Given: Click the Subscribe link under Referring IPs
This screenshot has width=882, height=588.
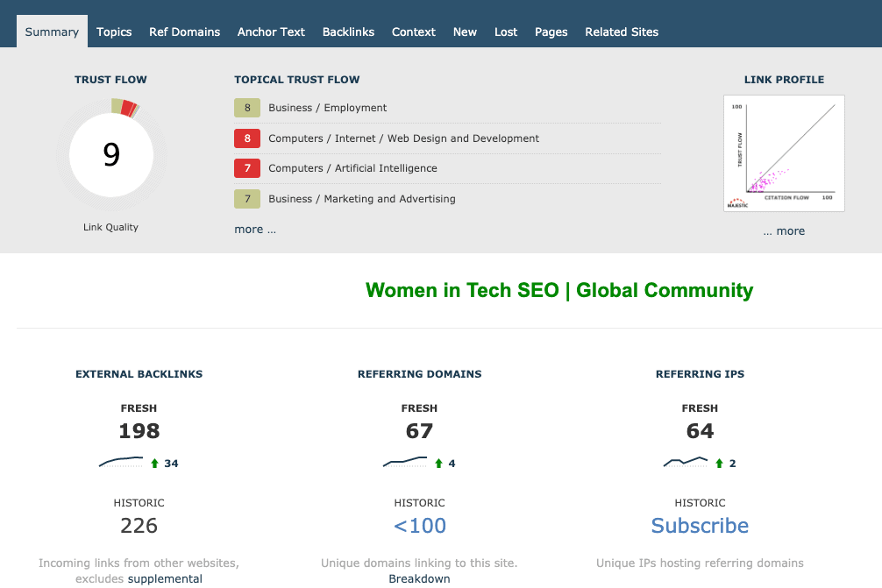Looking at the screenshot, I should [700, 526].
